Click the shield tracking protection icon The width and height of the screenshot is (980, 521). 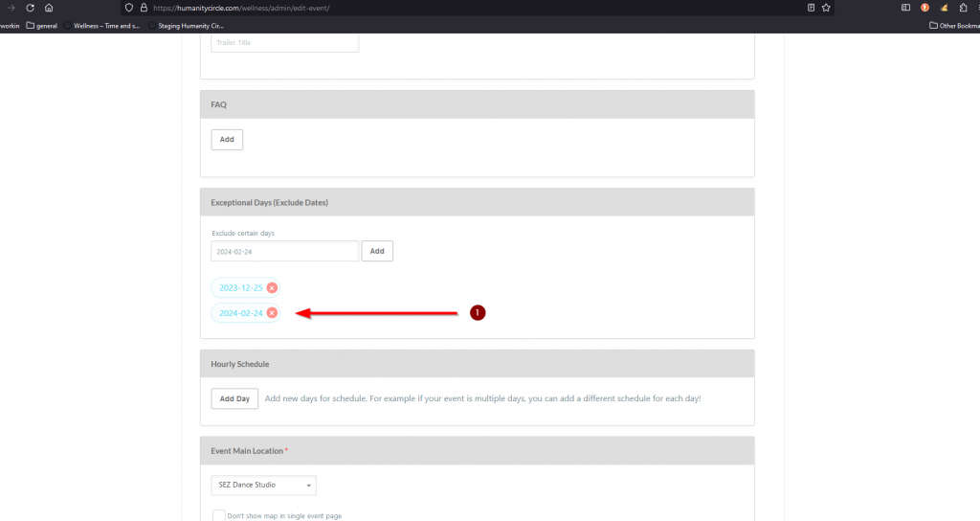[x=128, y=8]
